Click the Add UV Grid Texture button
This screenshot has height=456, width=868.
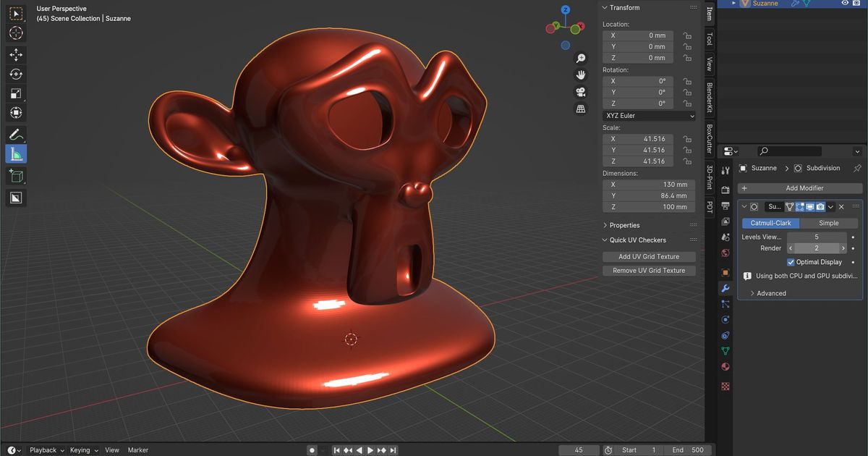(x=649, y=256)
